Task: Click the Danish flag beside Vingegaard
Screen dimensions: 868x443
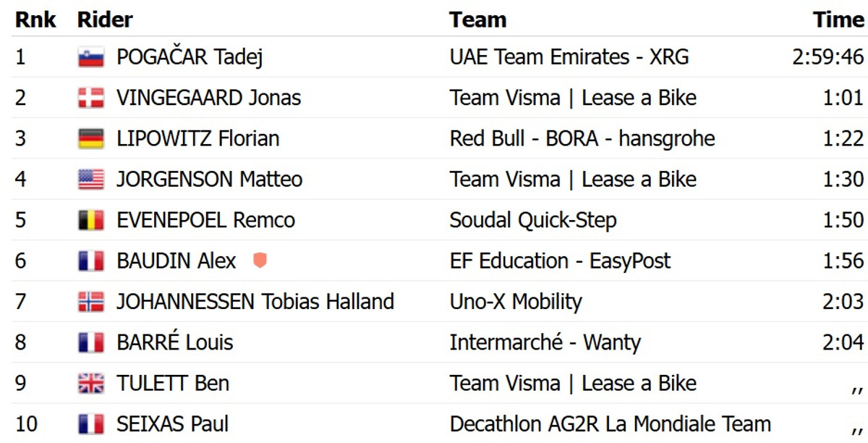Action: click(x=91, y=98)
